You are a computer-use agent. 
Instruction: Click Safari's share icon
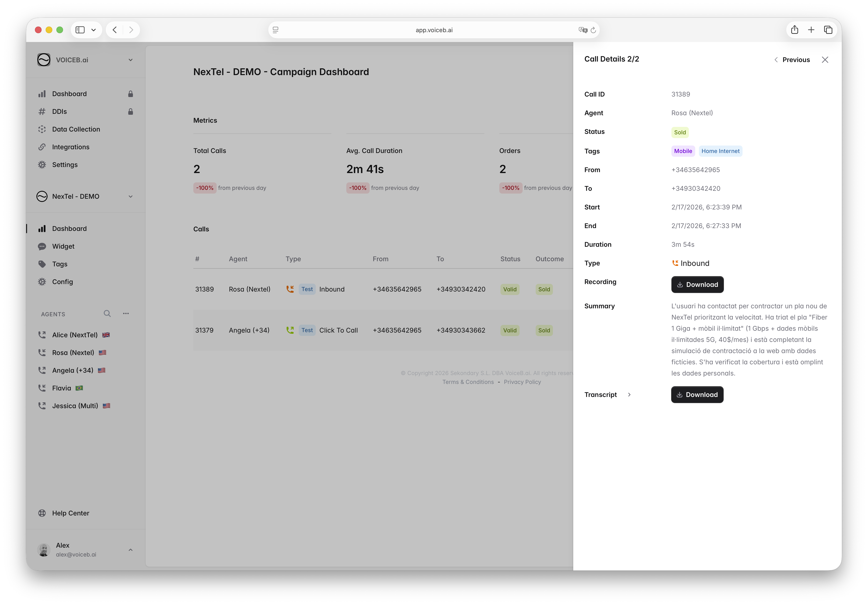(x=794, y=30)
